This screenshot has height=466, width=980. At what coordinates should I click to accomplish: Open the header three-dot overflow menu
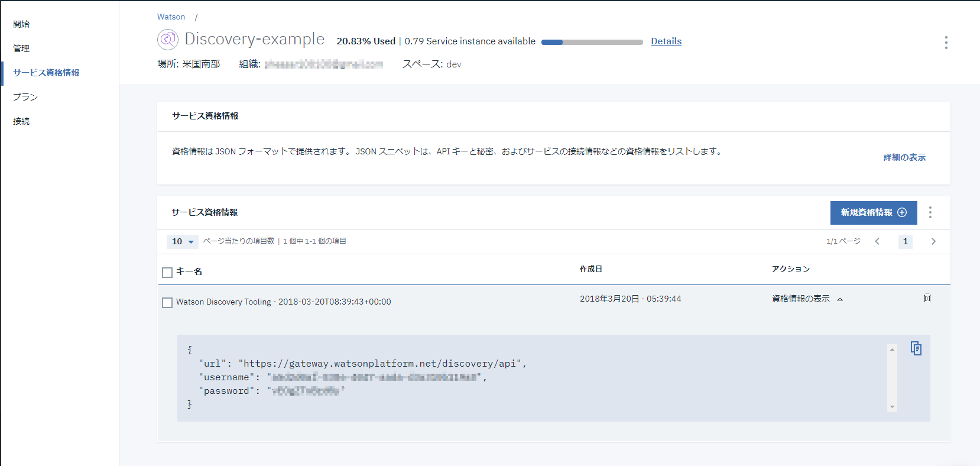coord(946,43)
